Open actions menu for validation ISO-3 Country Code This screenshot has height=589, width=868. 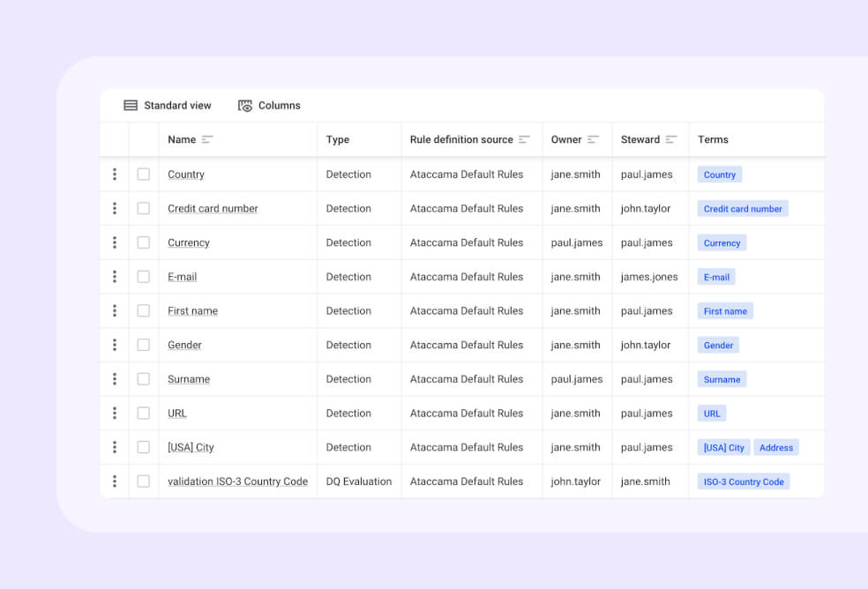115,481
